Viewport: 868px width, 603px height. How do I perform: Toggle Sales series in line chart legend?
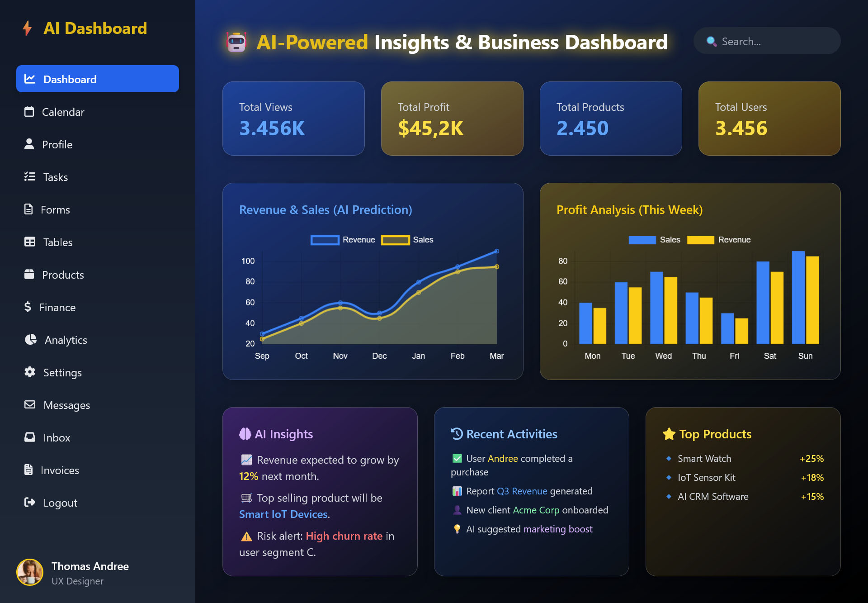coord(407,240)
